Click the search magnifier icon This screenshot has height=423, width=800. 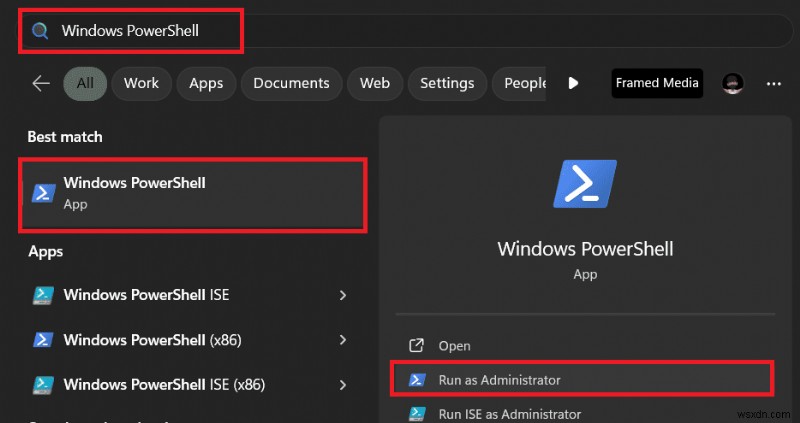[x=40, y=31]
